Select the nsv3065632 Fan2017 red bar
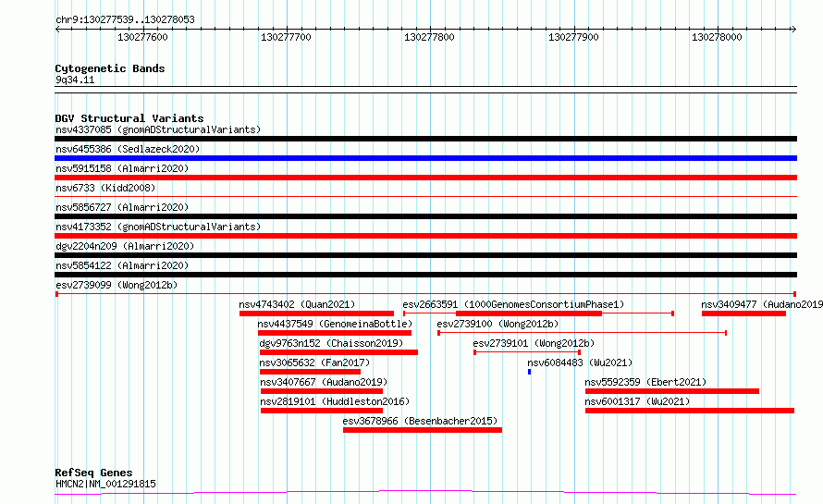 tap(310, 372)
